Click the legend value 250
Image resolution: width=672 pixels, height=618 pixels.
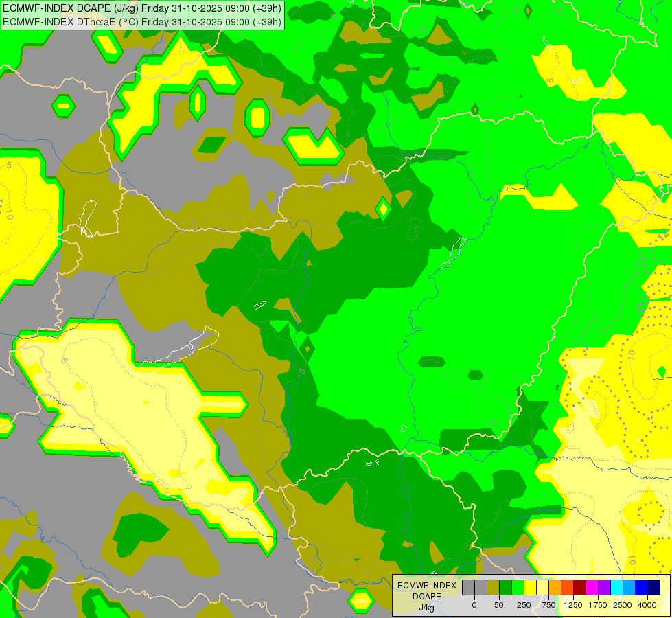tap(524, 605)
